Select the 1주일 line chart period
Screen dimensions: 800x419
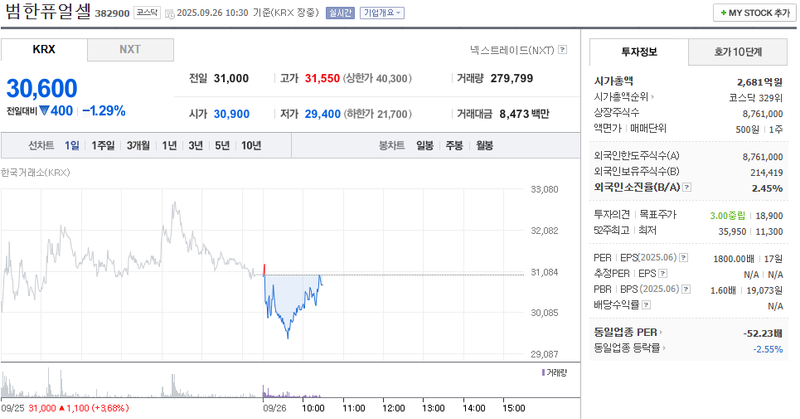(103, 146)
